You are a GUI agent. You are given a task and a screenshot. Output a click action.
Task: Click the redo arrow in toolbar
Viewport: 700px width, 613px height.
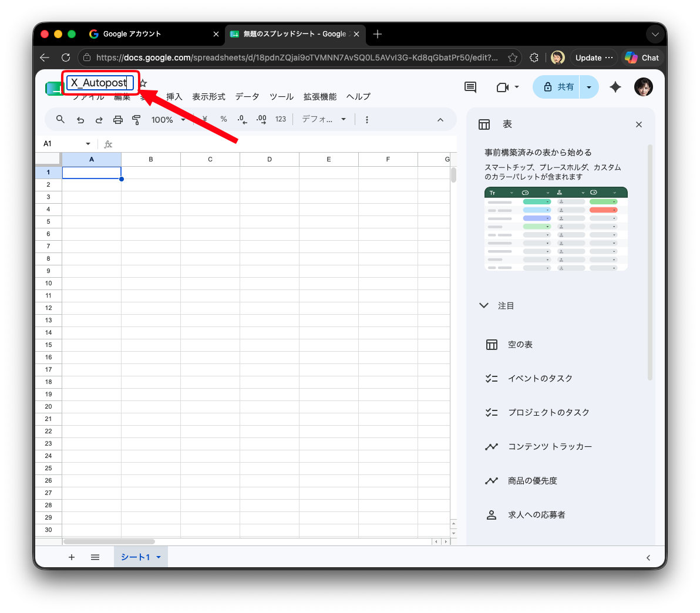pyautogui.click(x=99, y=120)
